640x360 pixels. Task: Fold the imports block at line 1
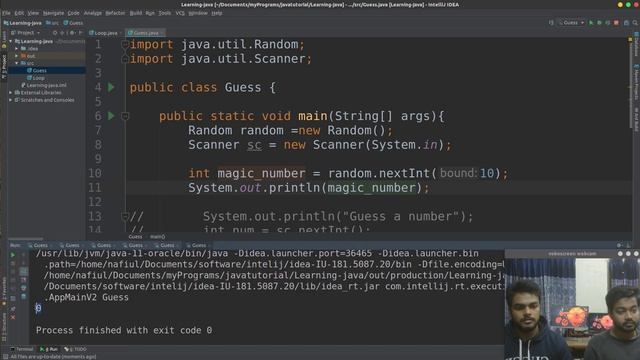tap(125, 44)
